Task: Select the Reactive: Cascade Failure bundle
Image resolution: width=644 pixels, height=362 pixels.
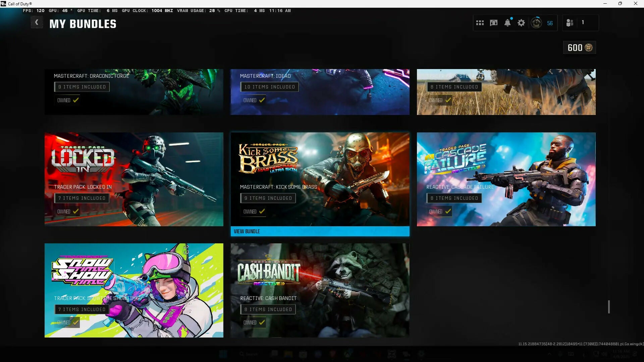Action: (x=506, y=179)
